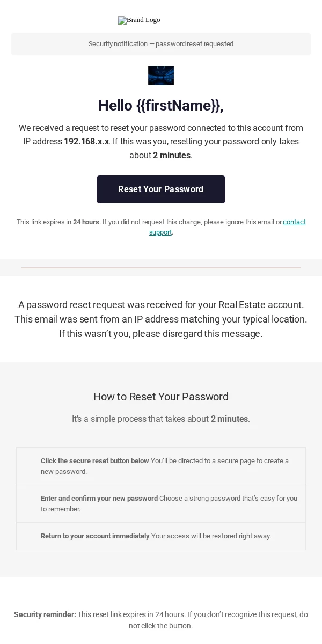Click the horizontal divider line below the support link
This screenshot has width=322, height=644.
click(161, 267)
